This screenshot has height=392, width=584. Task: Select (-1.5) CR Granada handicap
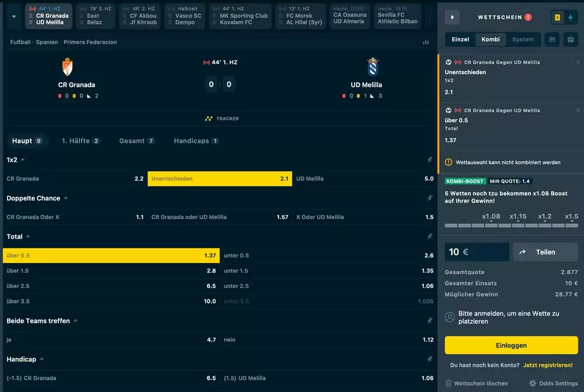click(x=111, y=378)
